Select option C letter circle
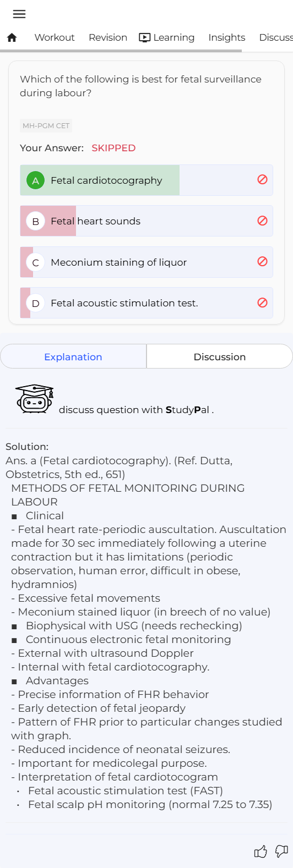The height and width of the screenshot is (868, 293). [x=36, y=262]
